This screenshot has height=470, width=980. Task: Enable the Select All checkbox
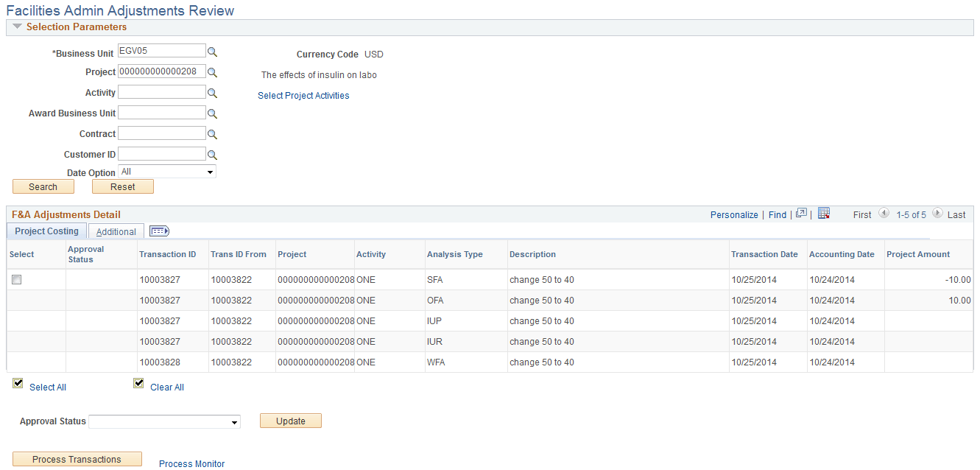point(17,382)
